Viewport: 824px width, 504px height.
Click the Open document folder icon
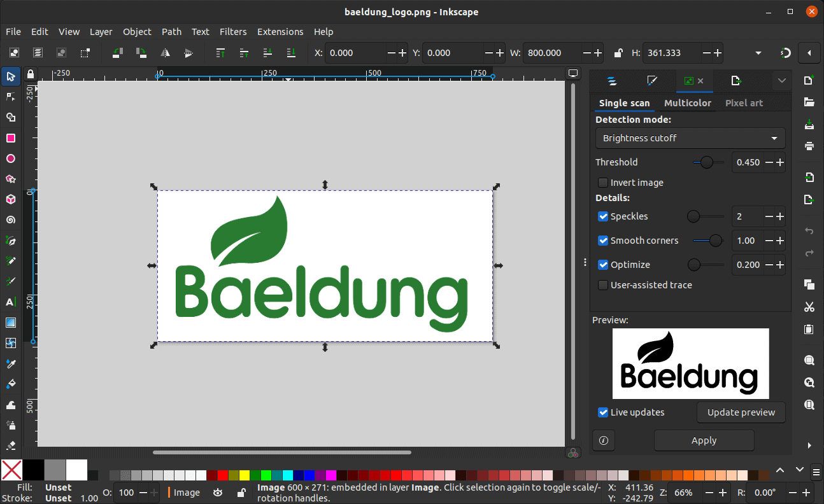pos(809,102)
